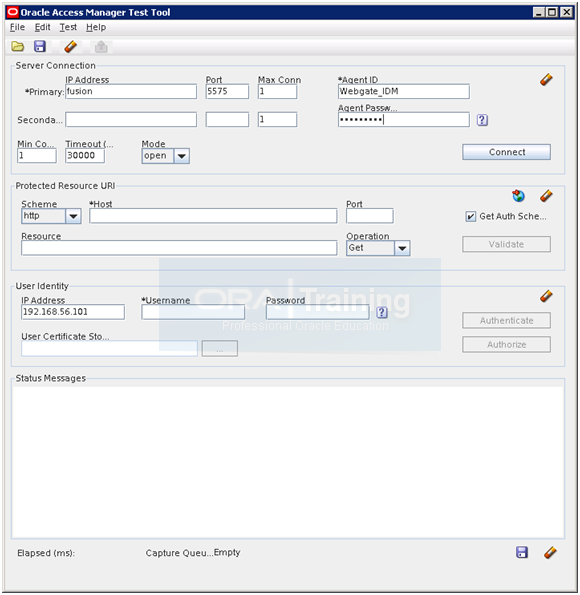Click the User Certificate Store field
580x595 pixels.
[x=109, y=348]
